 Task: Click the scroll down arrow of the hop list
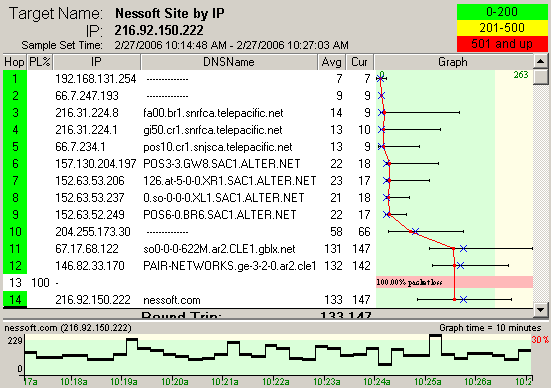pyautogui.click(x=541, y=309)
